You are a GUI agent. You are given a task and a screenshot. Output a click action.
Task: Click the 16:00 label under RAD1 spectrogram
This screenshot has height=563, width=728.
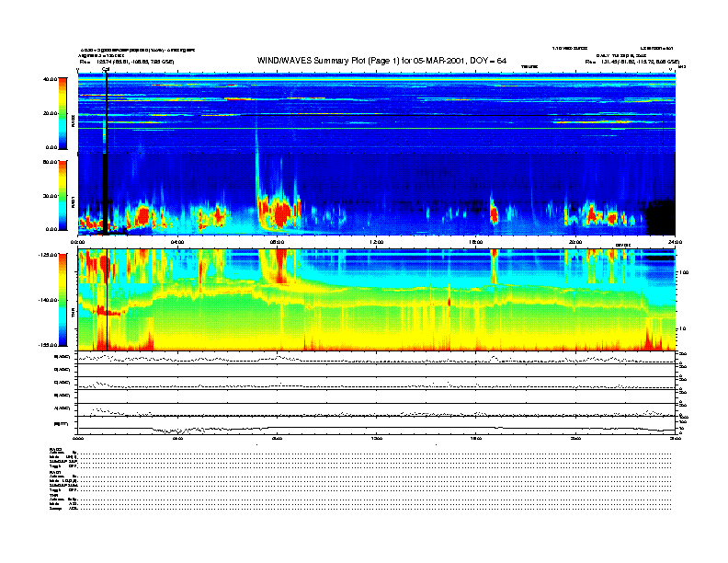pyautogui.click(x=476, y=242)
